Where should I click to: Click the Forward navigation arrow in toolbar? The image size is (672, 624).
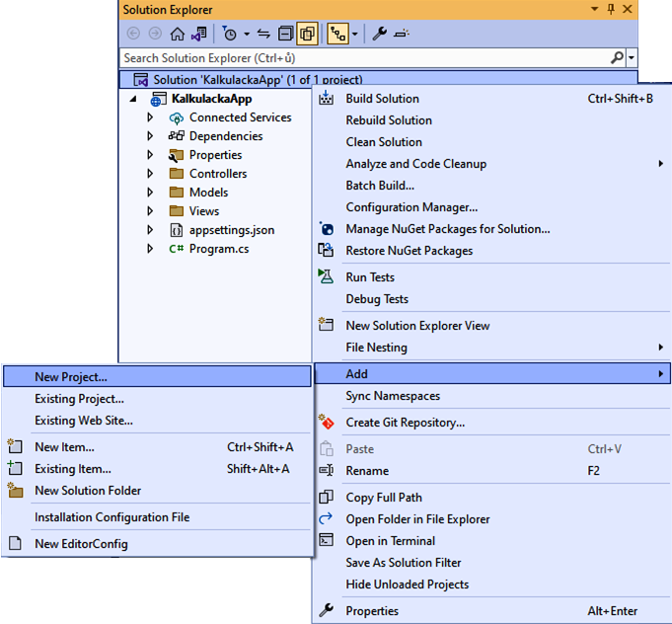[155, 34]
